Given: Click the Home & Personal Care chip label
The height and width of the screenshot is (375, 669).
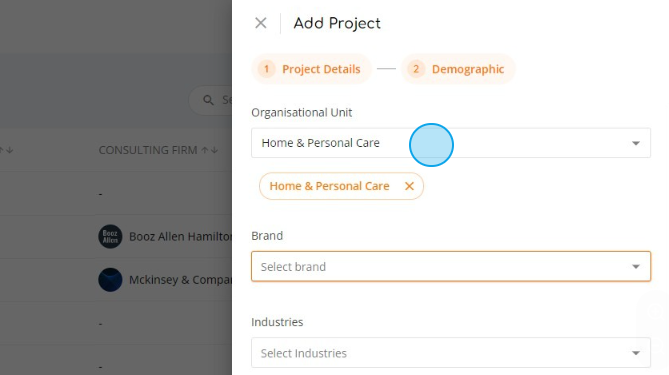Looking at the screenshot, I should (329, 186).
